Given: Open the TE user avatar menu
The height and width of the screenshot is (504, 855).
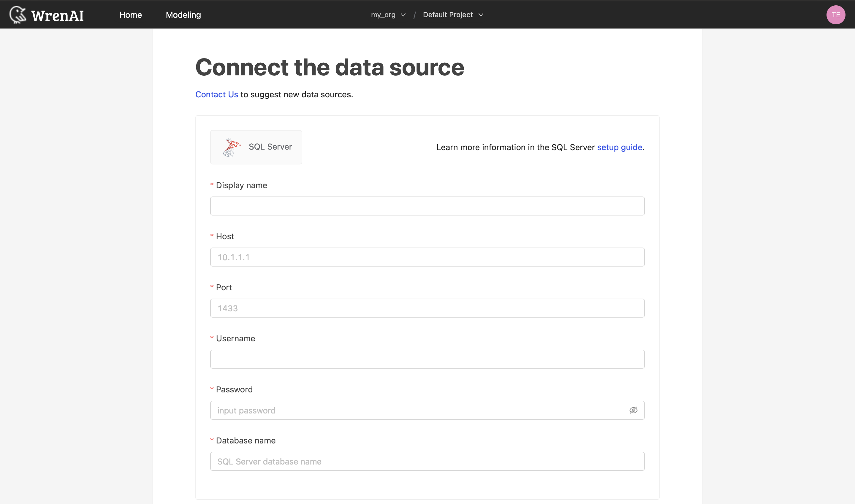Looking at the screenshot, I should coord(836,15).
